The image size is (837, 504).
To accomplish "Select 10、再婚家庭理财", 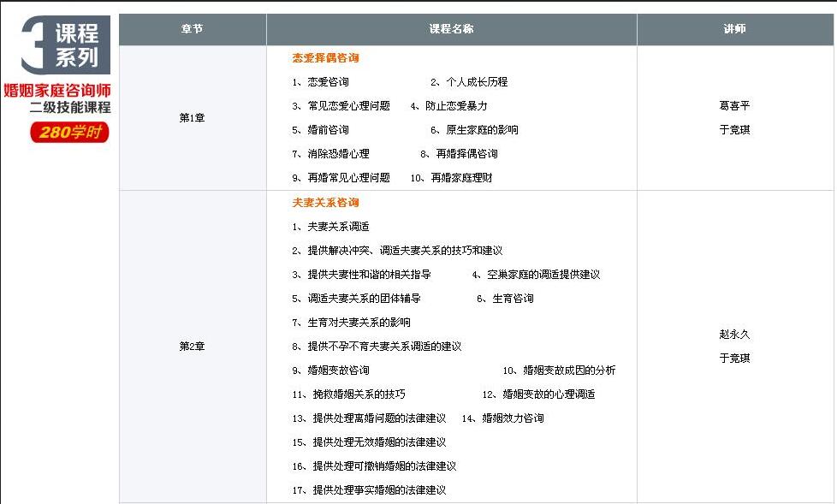I will click(452, 178).
